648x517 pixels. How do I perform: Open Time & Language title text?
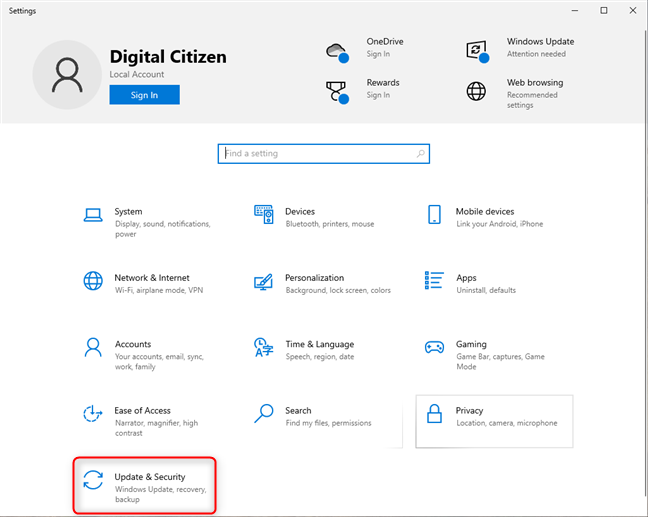coord(319,344)
